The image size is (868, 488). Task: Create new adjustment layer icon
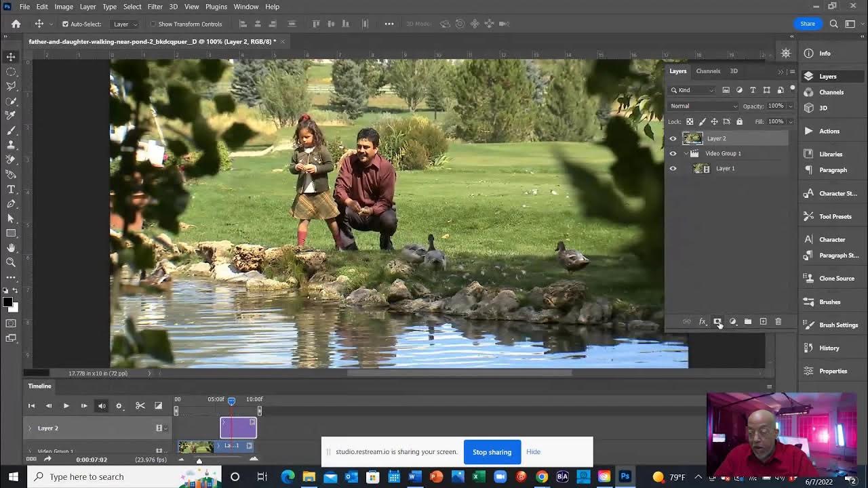point(732,322)
